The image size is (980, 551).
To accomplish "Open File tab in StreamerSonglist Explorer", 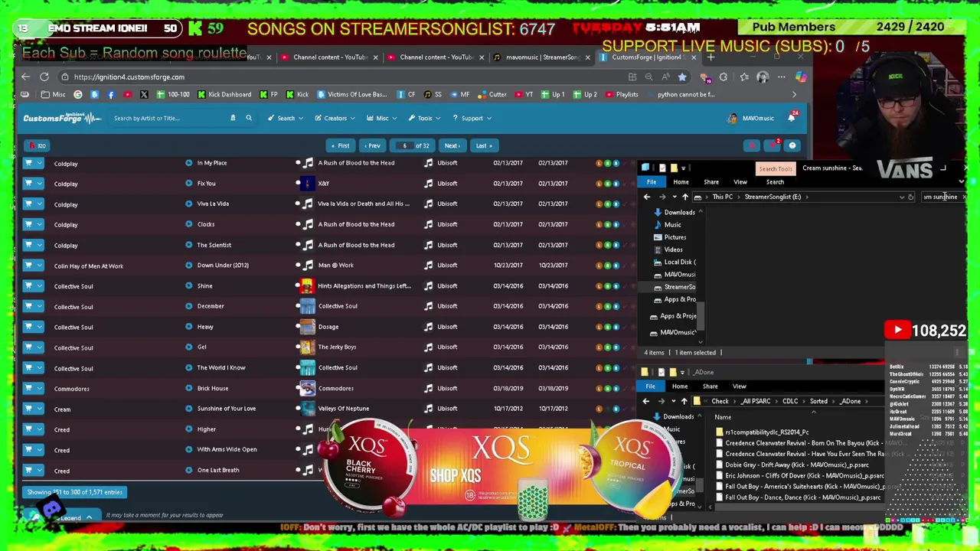I will click(652, 182).
